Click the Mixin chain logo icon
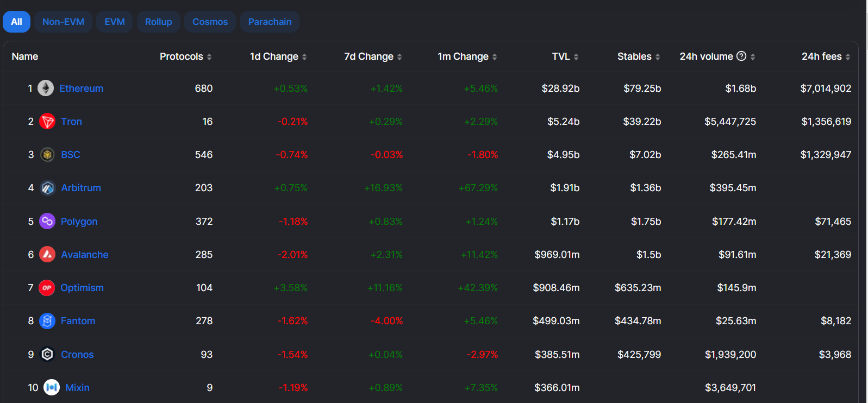This screenshot has height=403, width=868. (52, 387)
